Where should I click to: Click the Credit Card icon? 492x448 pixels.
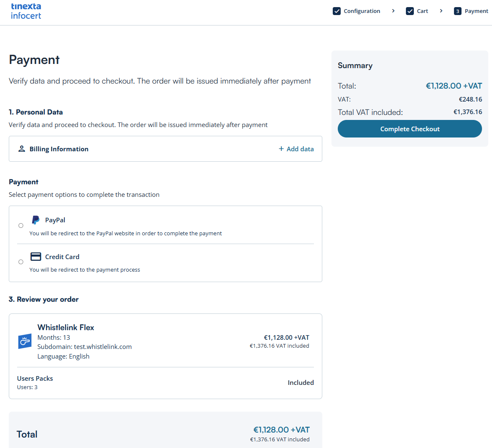click(36, 257)
